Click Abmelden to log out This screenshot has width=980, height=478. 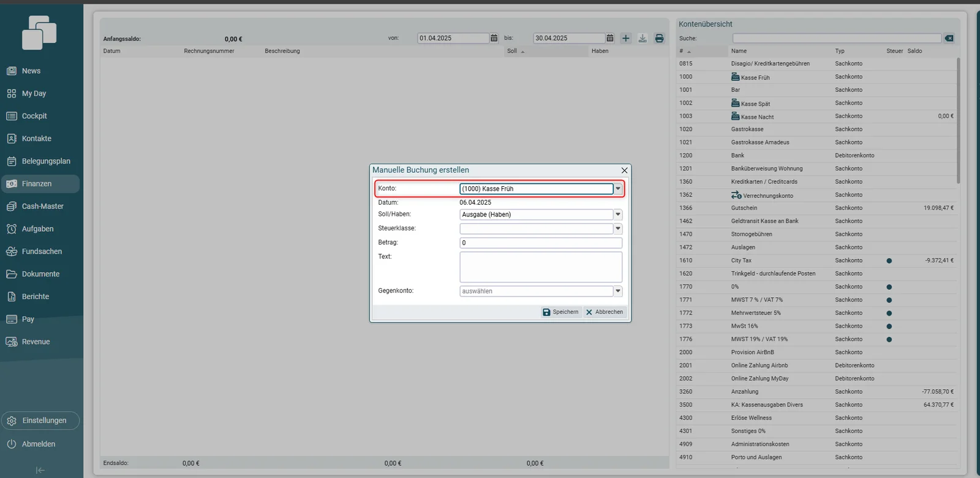[x=40, y=444]
